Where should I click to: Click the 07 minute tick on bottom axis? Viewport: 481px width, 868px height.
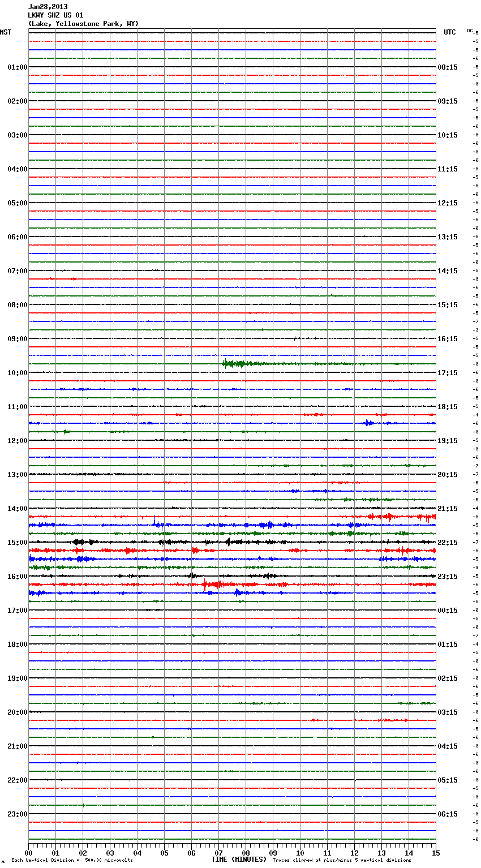[x=218, y=853]
